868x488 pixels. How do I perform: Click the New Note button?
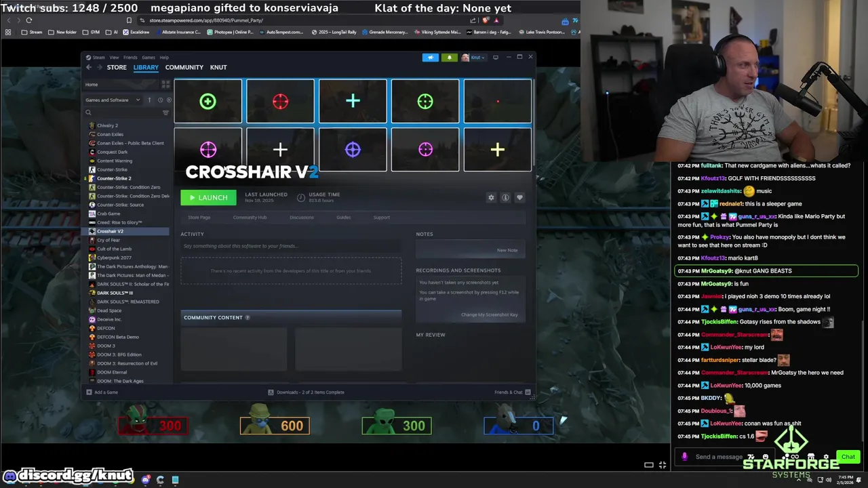click(x=507, y=250)
